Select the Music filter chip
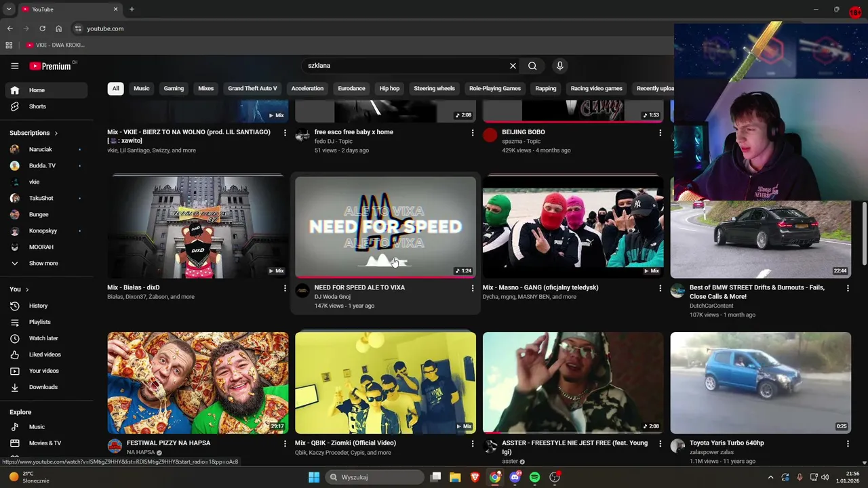The height and width of the screenshot is (488, 868). click(x=141, y=88)
